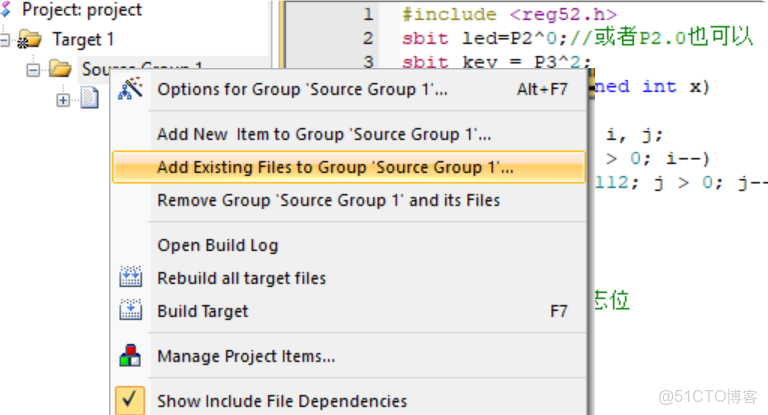Click the Source Group 1 folder icon
Image resolution: width=768 pixels, height=415 pixels.
tap(60, 69)
